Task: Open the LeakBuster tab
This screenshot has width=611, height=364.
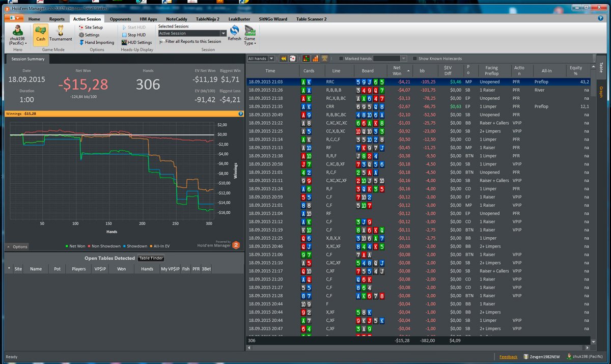Action: 239,19
